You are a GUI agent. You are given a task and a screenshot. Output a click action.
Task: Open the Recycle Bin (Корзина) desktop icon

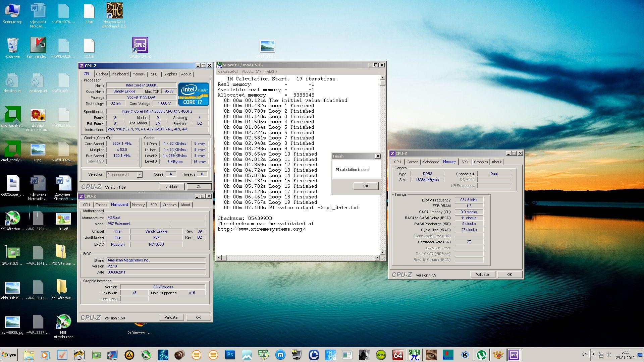(x=12, y=48)
